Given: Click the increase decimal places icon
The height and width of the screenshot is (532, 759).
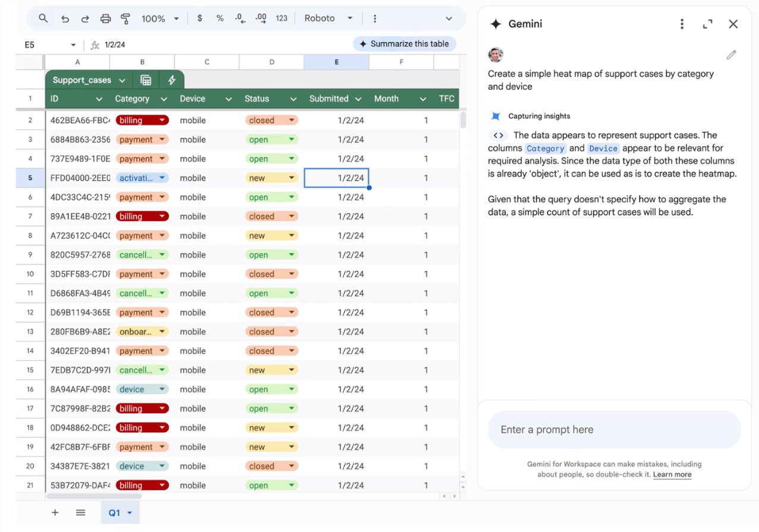Looking at the screenshot, I should coord(260,18).
